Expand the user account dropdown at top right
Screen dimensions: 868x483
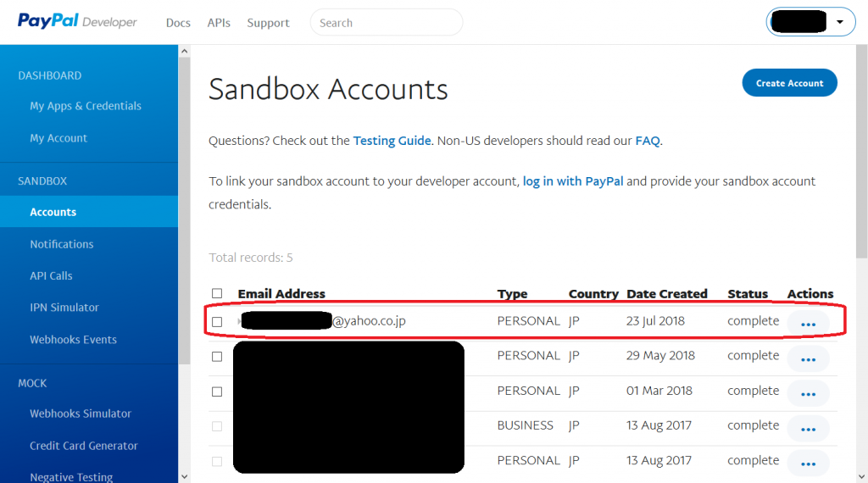(x=810, y=23)
